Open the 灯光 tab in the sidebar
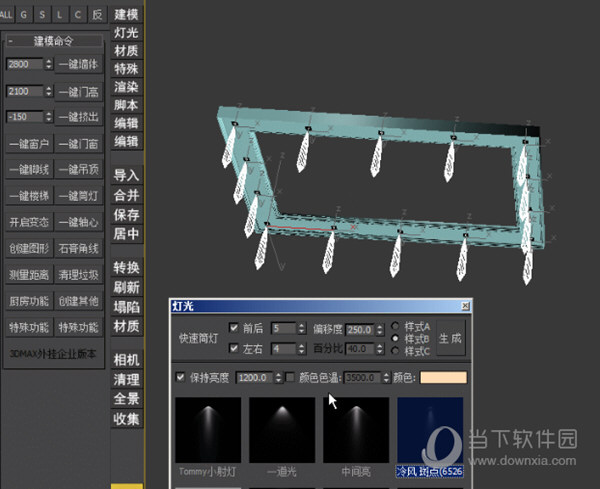600x489 pixels. click(126, 33)
